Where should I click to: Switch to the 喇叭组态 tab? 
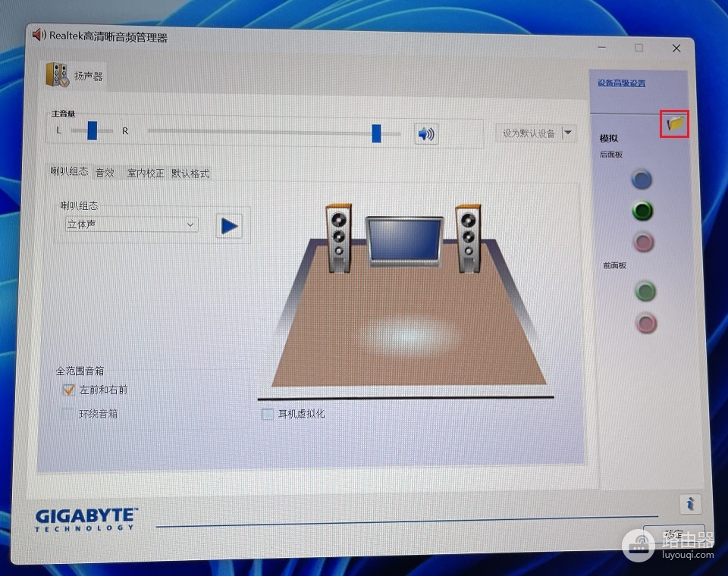coord(69,172)
